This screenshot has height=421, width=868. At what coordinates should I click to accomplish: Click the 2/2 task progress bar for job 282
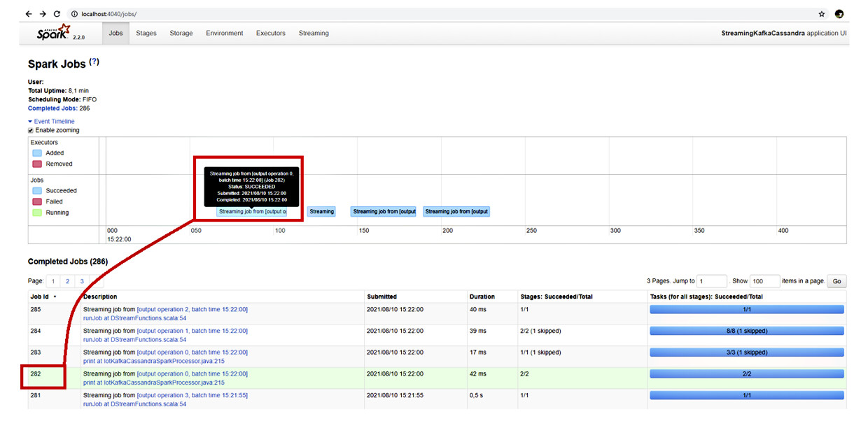pos(747,374)
